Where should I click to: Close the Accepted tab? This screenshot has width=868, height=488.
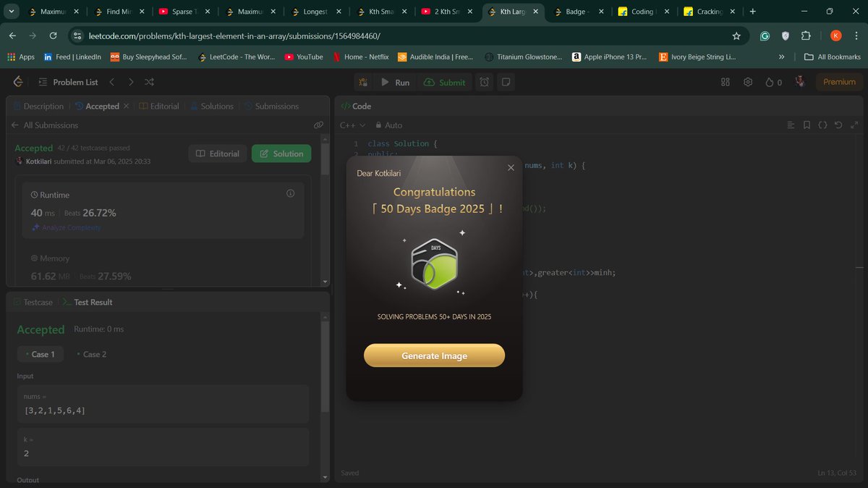click(x=126, y=106)
